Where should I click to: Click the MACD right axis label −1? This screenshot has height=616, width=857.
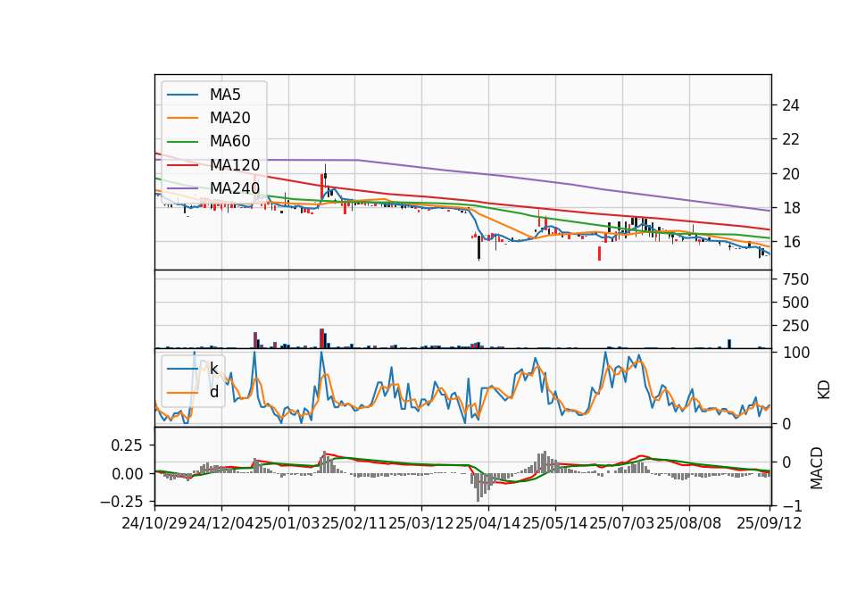click(792, 505)
